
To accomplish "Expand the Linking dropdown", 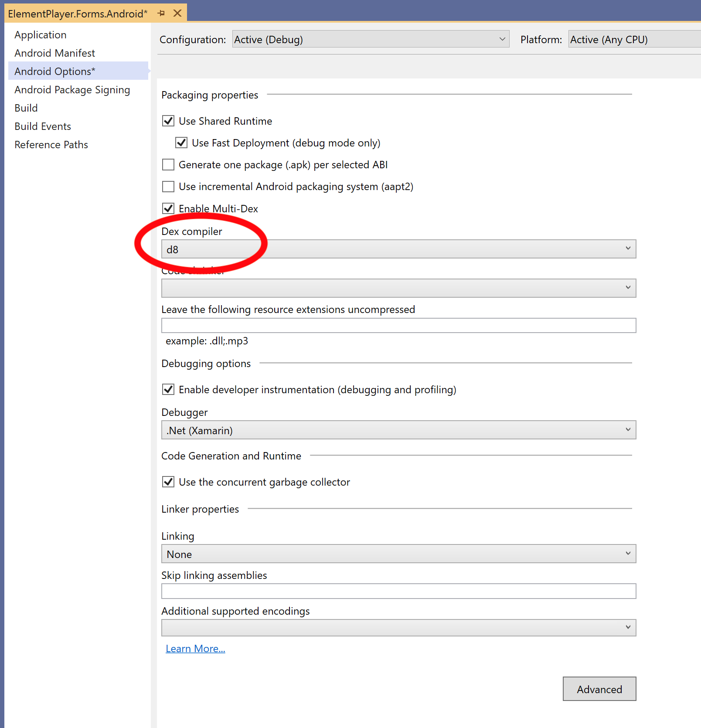I will click(x=628, y=554).
